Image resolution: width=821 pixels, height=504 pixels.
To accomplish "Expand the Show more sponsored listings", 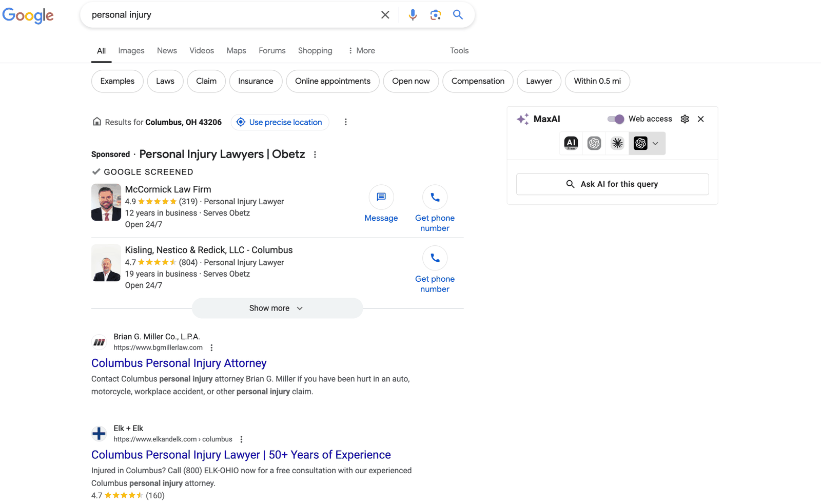I will click(x=277, y=308).
